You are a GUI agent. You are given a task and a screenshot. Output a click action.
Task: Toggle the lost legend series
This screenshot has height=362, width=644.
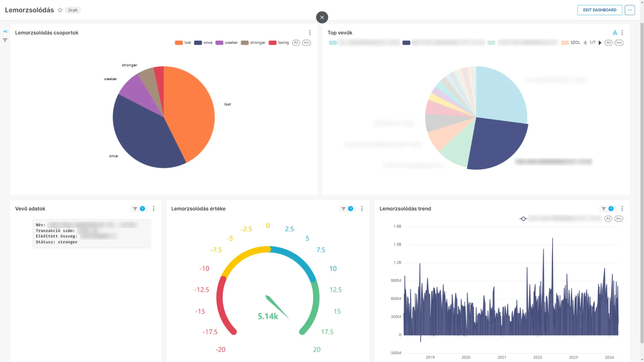coord(183,42)
